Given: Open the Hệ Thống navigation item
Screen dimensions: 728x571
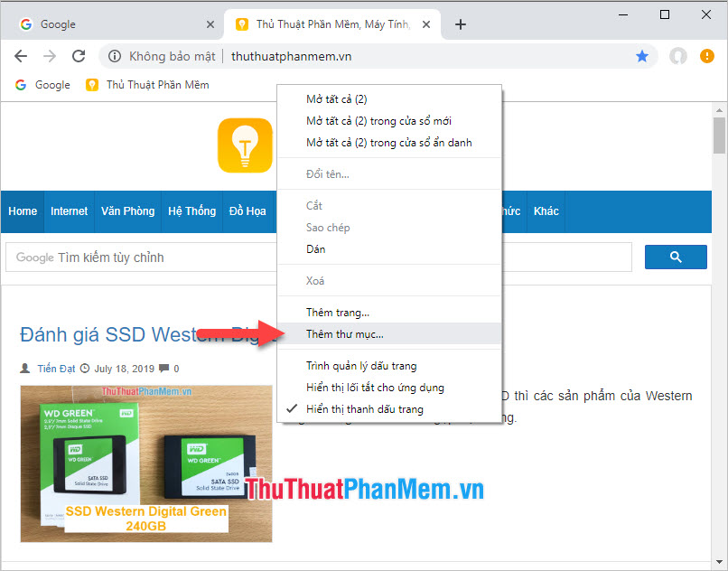Looking at the screenshot, I should [191, 211].
